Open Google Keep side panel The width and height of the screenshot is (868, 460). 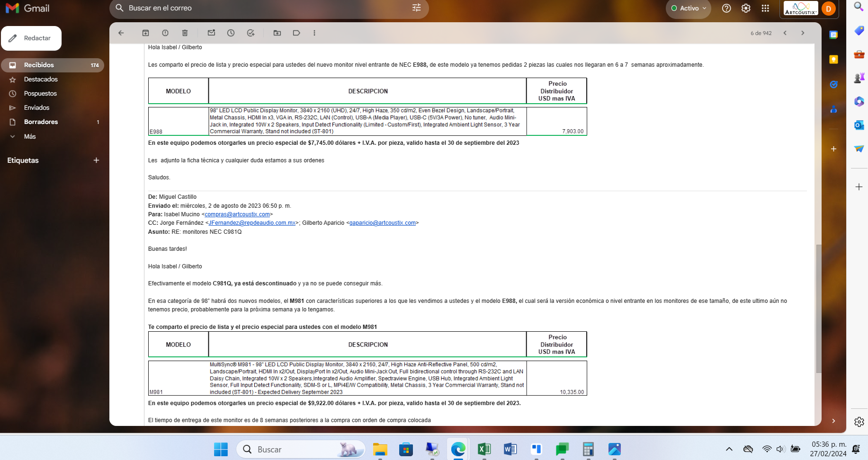[833, 59]
